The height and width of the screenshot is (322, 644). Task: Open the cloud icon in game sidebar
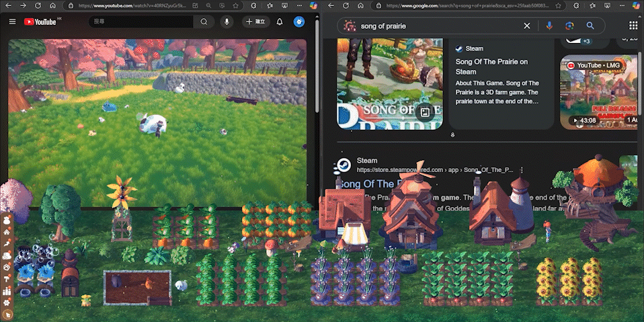coord(7,255)
